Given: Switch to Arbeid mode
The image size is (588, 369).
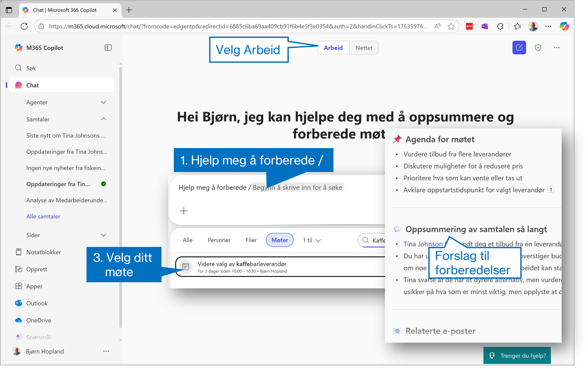Looking at the screenshot, I should coord(333,48).
